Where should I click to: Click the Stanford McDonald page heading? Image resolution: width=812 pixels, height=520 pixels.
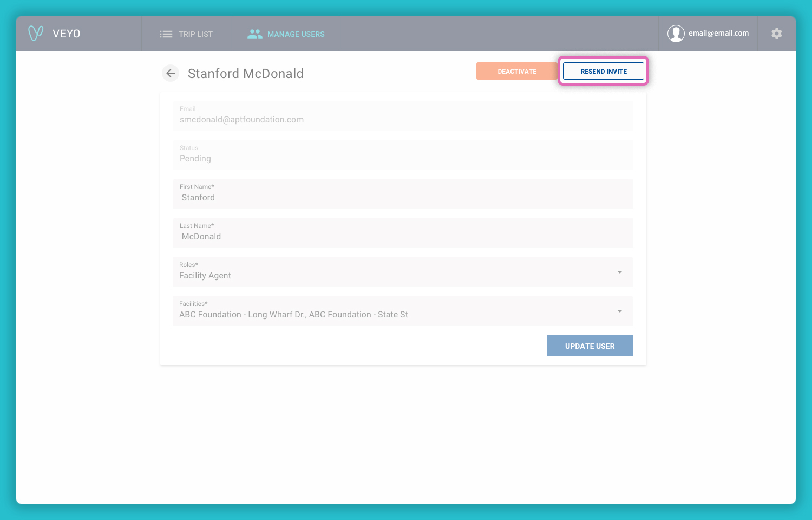point(246,74)
